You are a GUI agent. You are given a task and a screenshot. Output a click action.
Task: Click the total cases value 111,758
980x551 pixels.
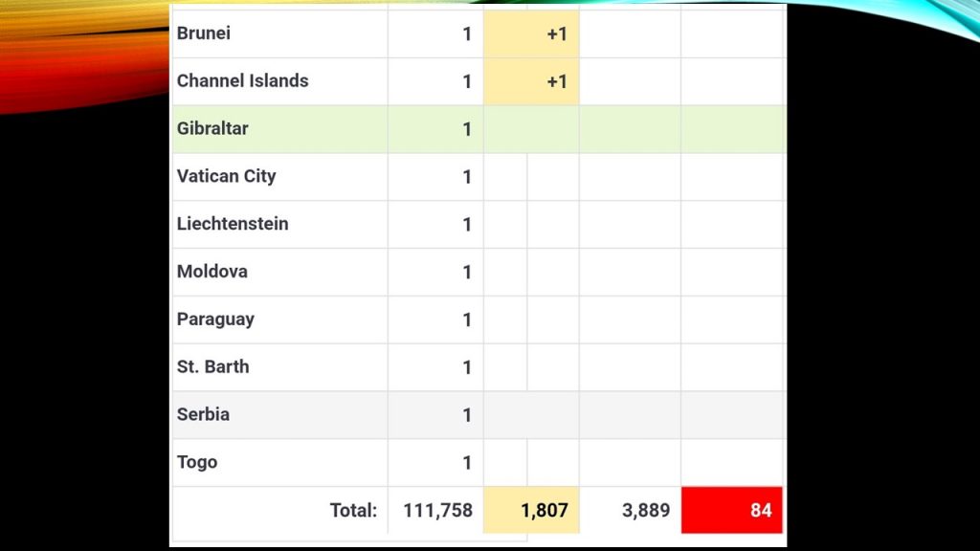pyautogui.click(x=437, y=511)
